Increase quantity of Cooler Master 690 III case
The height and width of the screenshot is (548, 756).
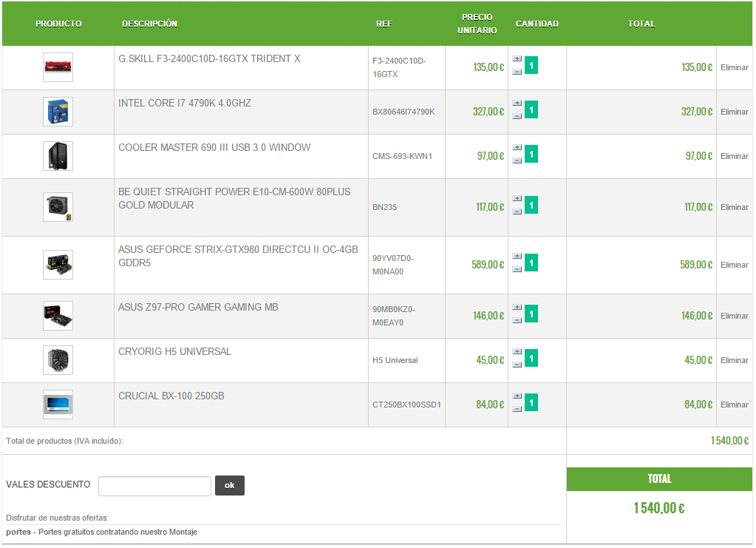tap(517, 148)
